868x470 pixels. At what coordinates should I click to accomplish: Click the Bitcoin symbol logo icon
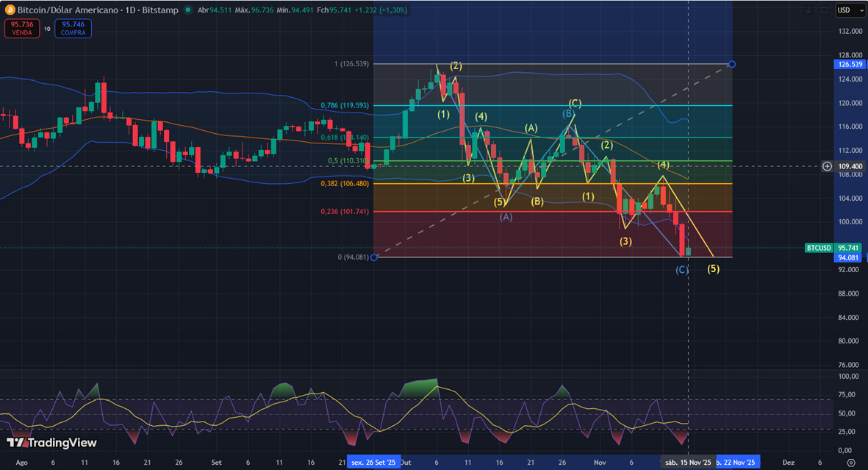(x=9, y=10)
